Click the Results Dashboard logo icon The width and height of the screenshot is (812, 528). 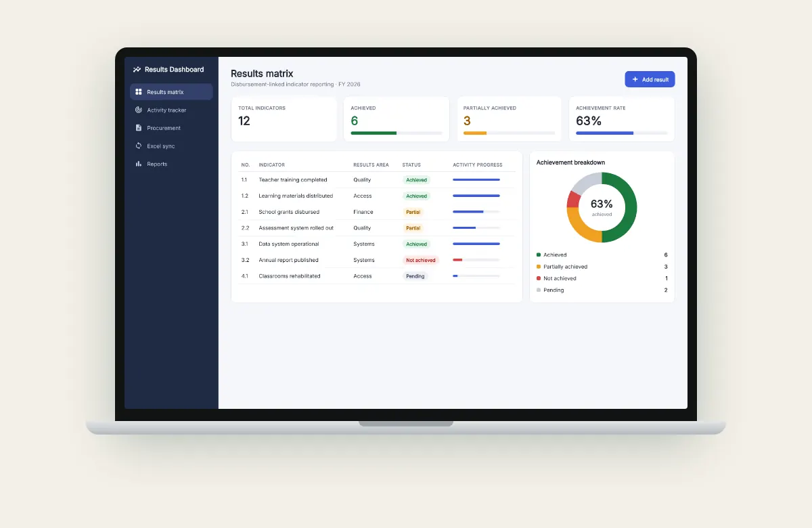pos(137,69)
